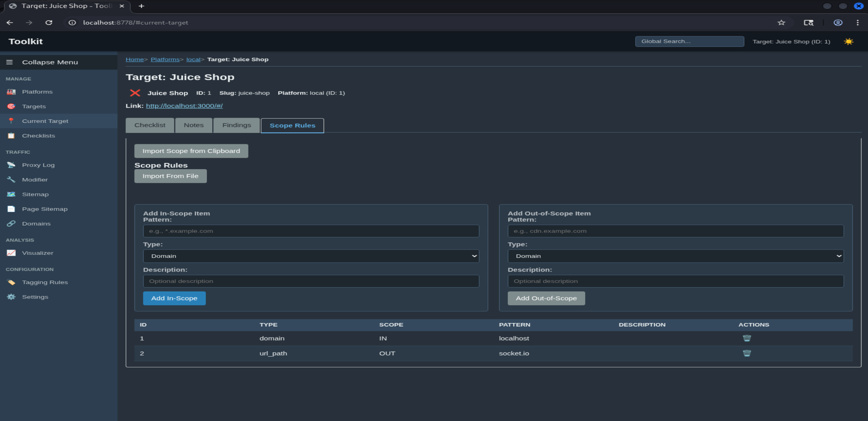Screen dimensions: 868x421
Task: Click the Global Search field
Action: 689,41
